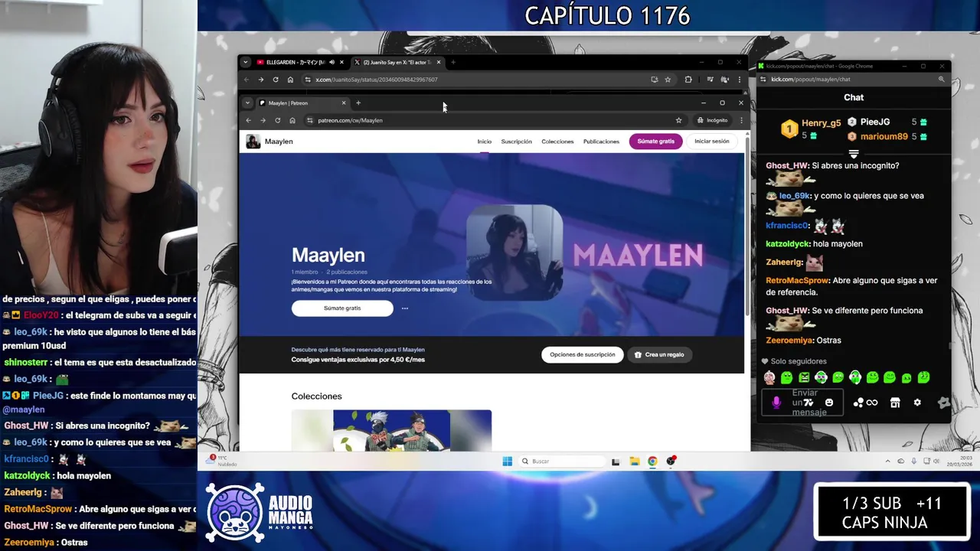Open new tab next to Maaylen | Patreon
980x551 pixels.
point(358,103)
